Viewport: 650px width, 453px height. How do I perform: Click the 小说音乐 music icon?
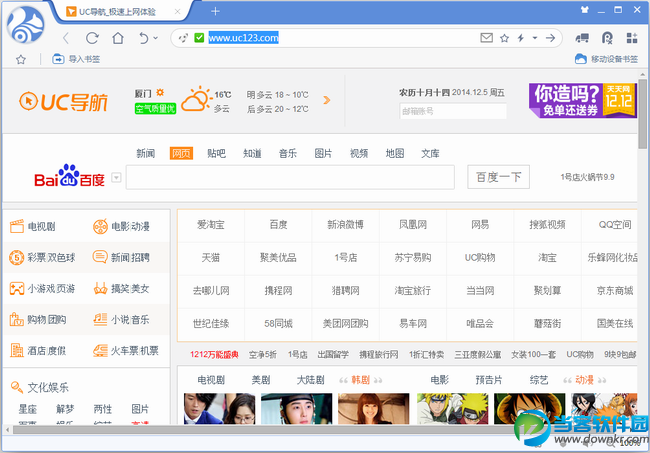[100, 320]
